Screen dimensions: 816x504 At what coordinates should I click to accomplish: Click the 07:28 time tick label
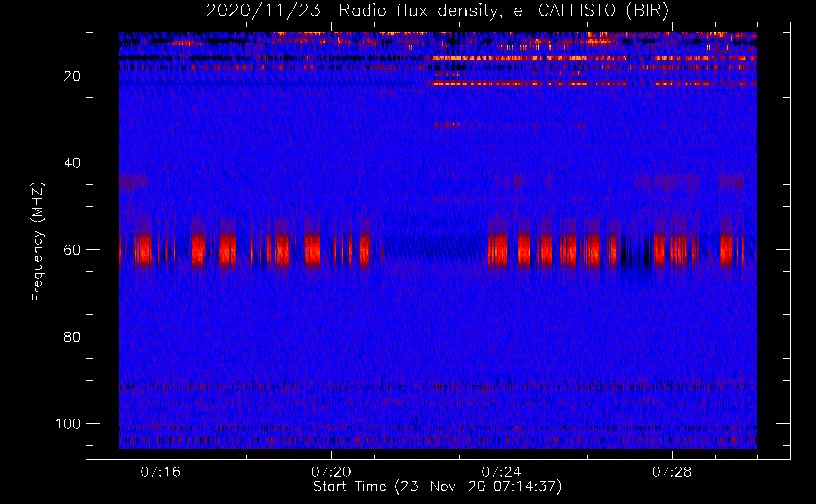[x=672, y=472]
